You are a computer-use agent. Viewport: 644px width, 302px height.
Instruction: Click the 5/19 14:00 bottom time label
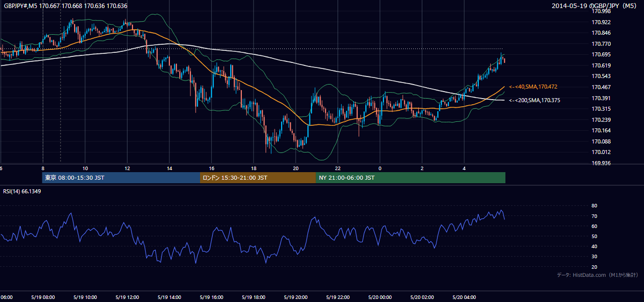[169, 297]
